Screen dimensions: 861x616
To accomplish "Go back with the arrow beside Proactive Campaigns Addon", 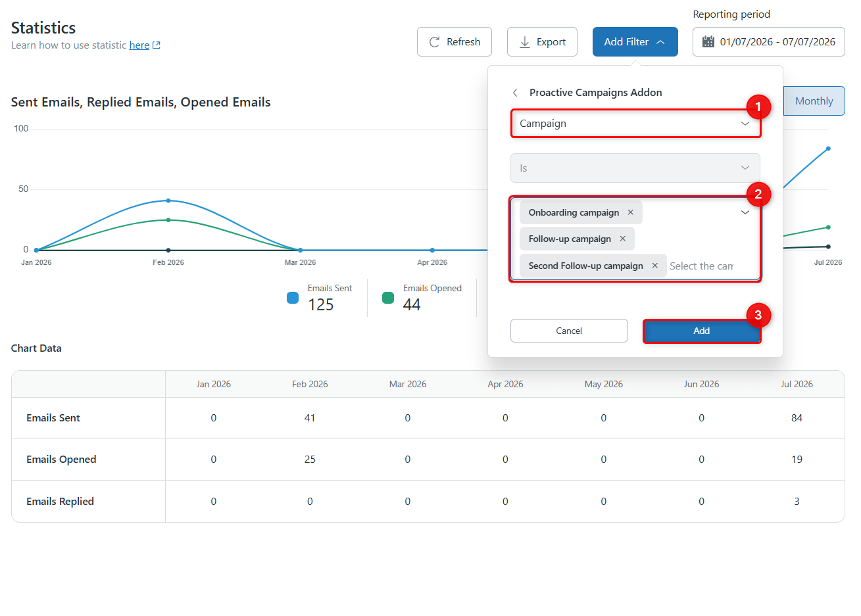I will (x=515, y=93).
